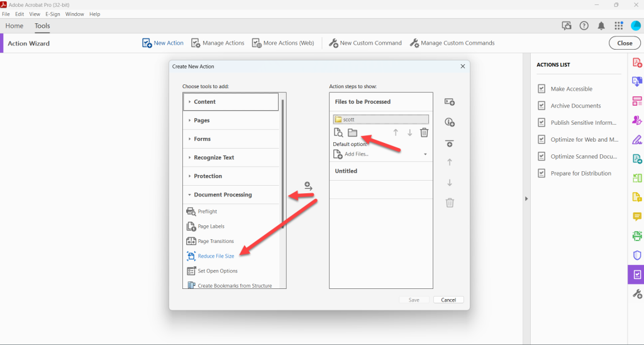Click the add files icon under scott
644x345 pixels.
338,132
